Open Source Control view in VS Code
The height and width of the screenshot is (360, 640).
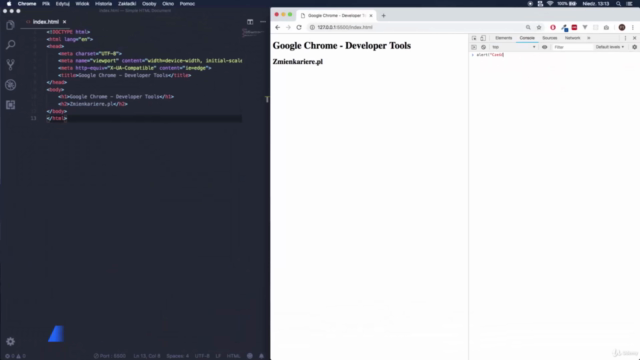click(11, 64)
